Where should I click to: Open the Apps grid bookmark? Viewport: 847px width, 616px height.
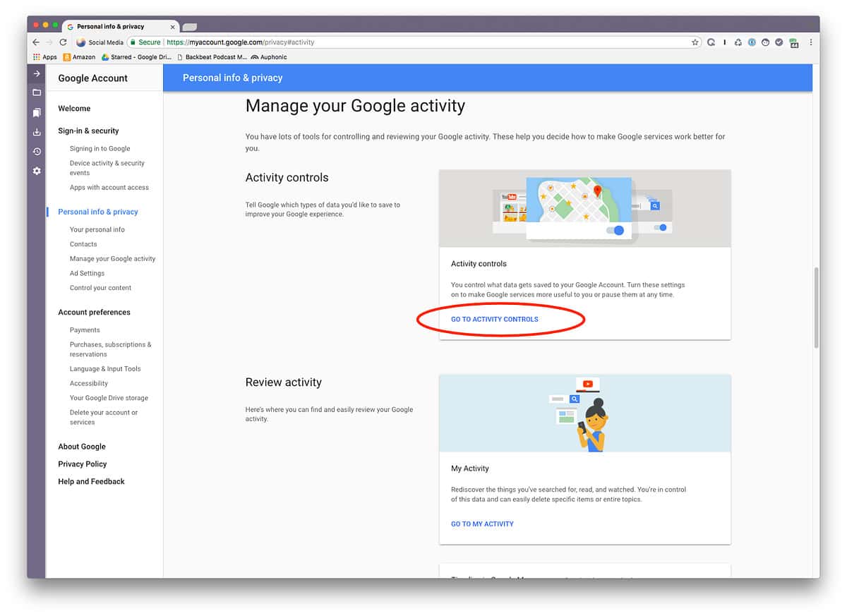pos(45,57)
